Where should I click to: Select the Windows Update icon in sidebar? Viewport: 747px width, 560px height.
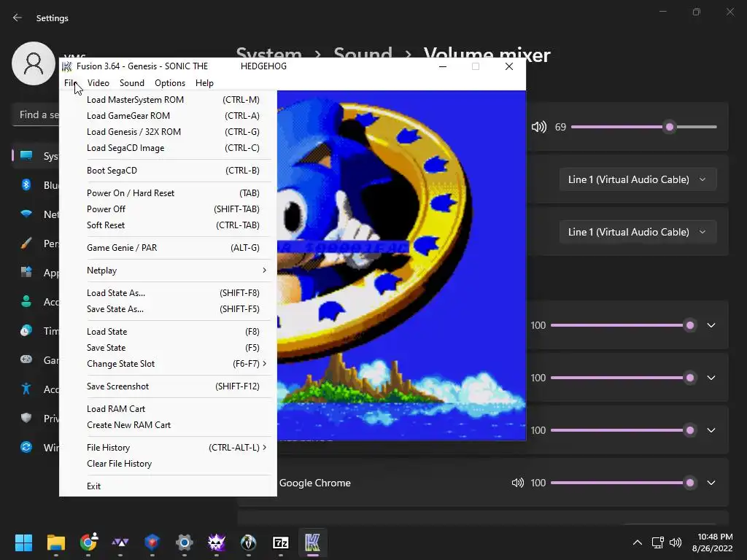[26, 447]
